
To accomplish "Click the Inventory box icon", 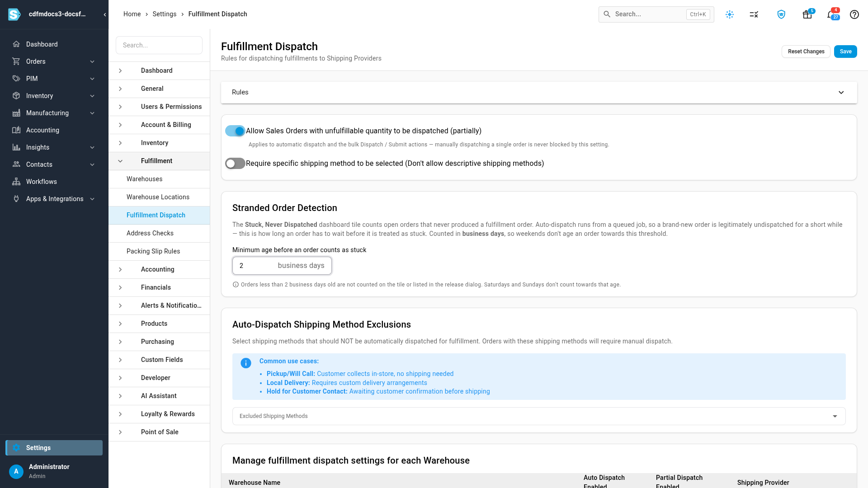I will pyautogui.click(x=16, y=96).
